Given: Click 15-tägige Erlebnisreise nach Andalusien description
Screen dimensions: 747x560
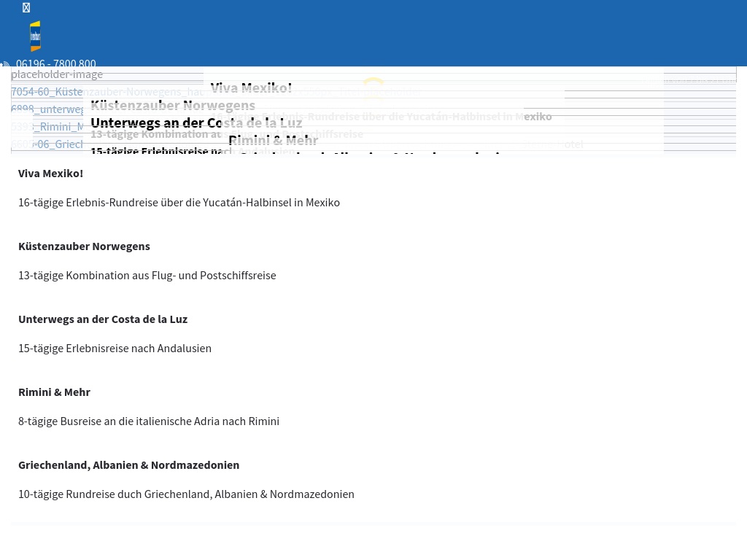Looking at the screenshot, I should (115, 349).
